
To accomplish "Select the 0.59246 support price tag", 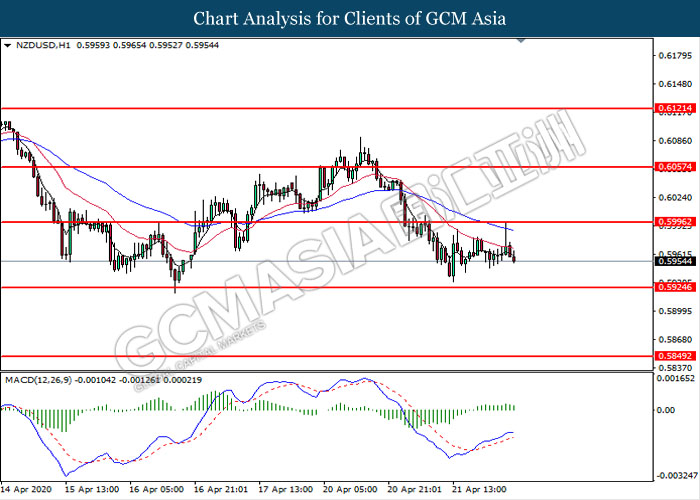I will click(670, 288).
